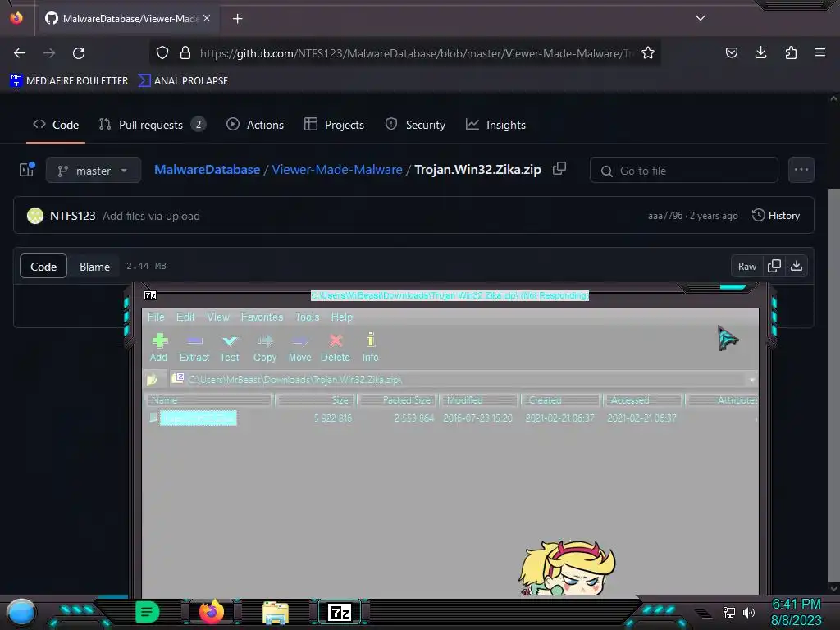Copy the file path next to Trojan.Win32.Zika.zip

click(x=559, y=168)
